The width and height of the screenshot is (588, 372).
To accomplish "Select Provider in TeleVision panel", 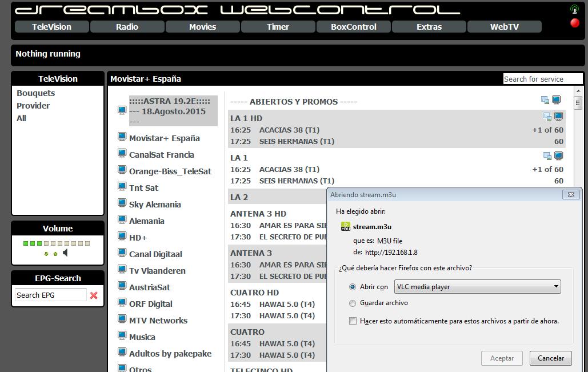I will 33,105.
